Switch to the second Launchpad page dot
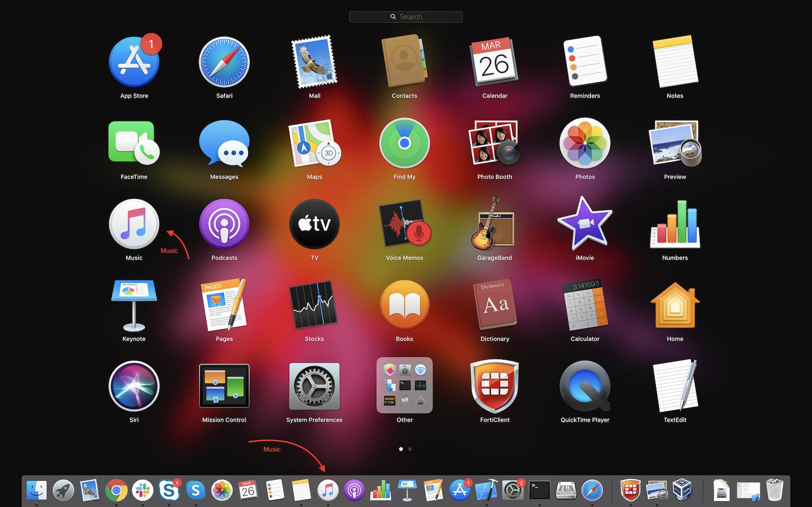Image resolution: width=812 pixels, height=507 pixels. pos(410,449)
